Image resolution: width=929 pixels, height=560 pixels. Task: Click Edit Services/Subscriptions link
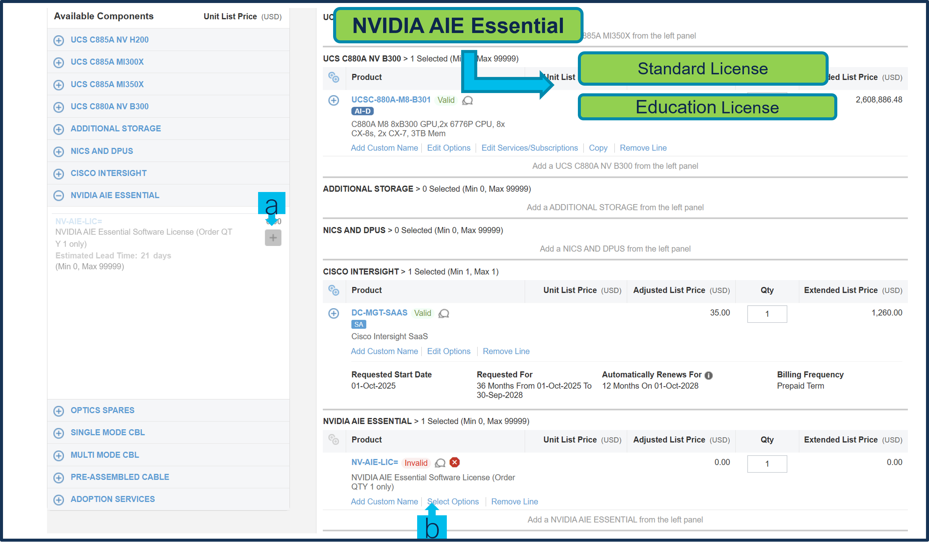[x=529, y=148]
